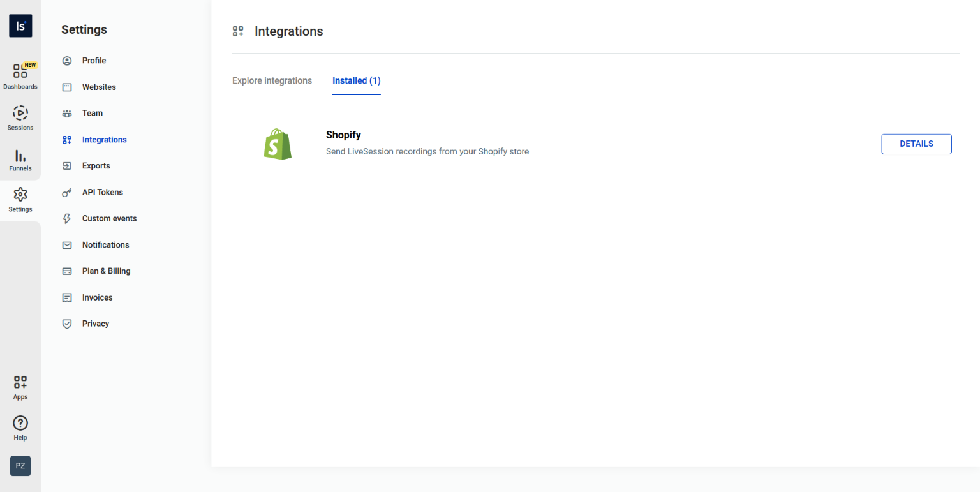
Task: Select Exports label in settings menu
Action: 96,166
